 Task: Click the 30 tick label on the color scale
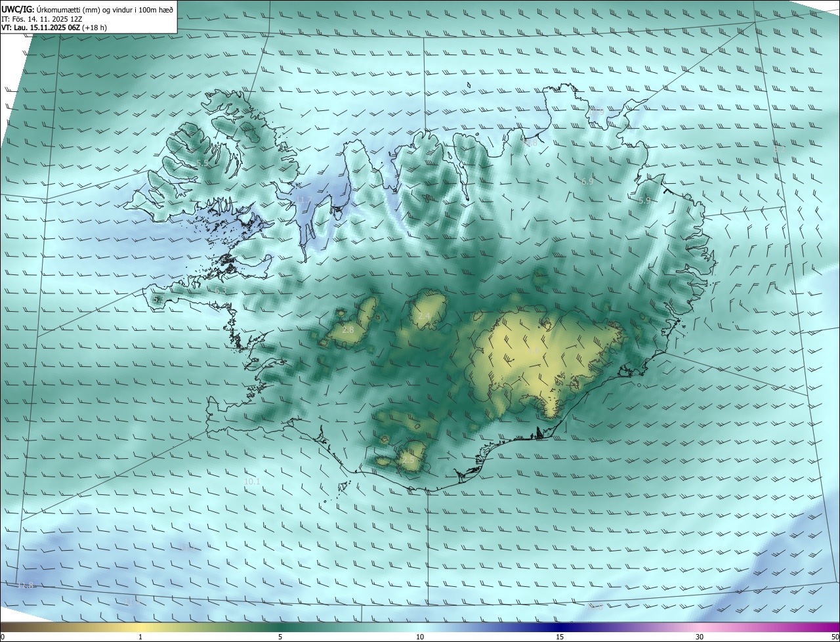coord(700,637)
